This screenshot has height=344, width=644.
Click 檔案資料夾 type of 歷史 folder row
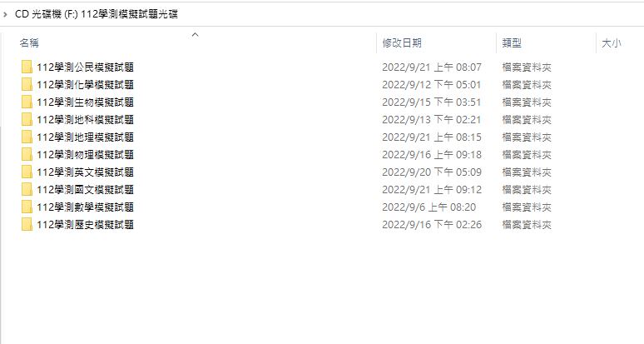coord(527,225)
